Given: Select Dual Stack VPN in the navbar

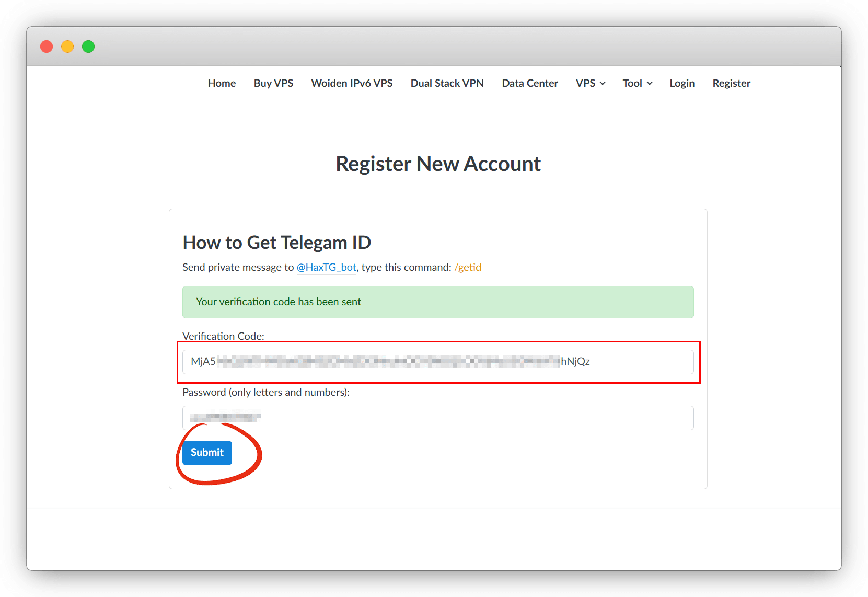Looking at the screenshot, I should 447,83.
